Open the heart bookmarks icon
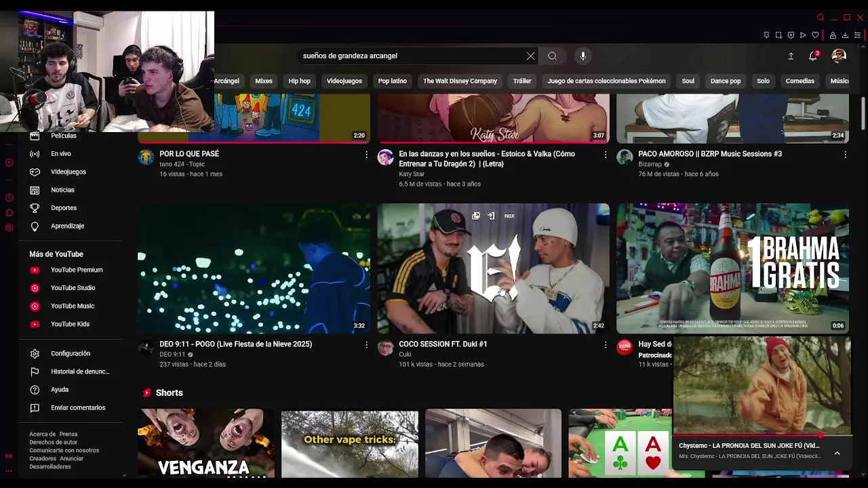The image size is (868, 488). 815,35
